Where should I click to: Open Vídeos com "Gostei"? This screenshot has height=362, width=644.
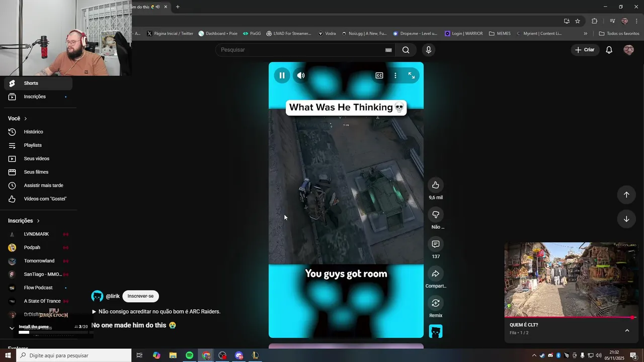tap(38, 199)
